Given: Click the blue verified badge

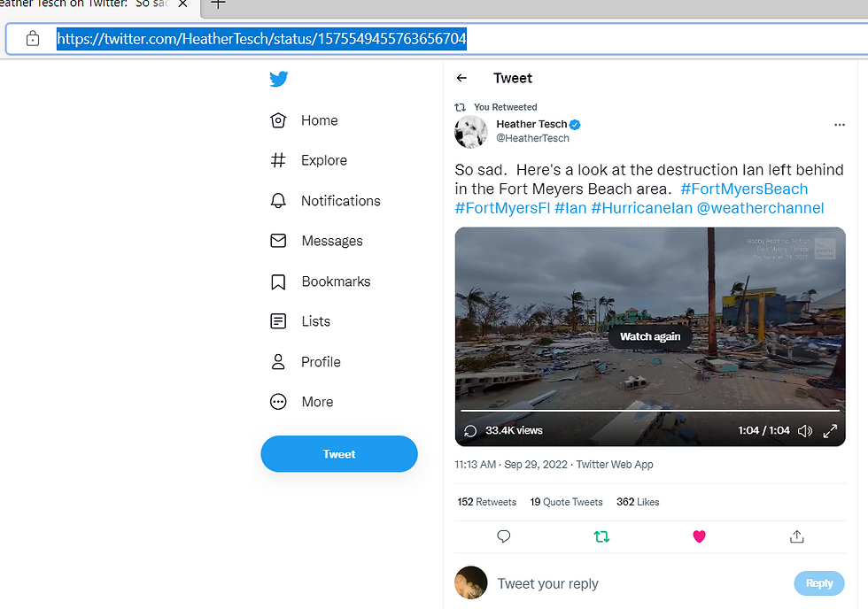Looking at the screenshot, I should (x=575, y=125).
